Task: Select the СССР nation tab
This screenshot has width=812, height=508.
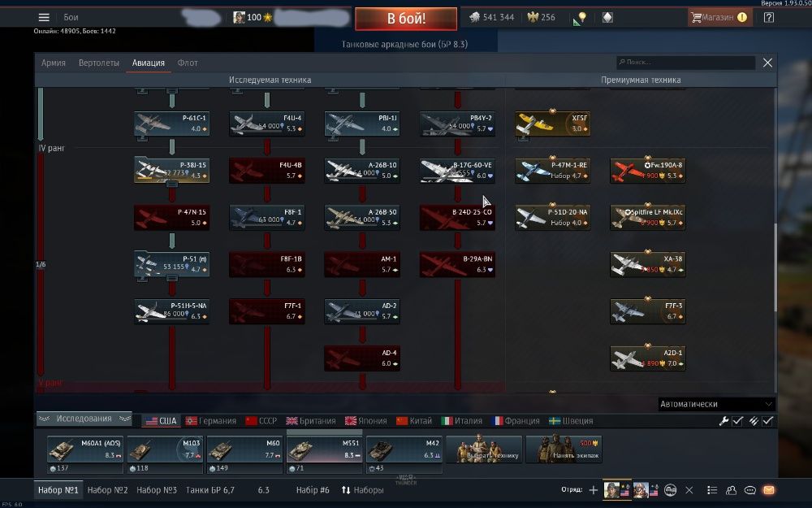Action: click(x=261, y=421)
